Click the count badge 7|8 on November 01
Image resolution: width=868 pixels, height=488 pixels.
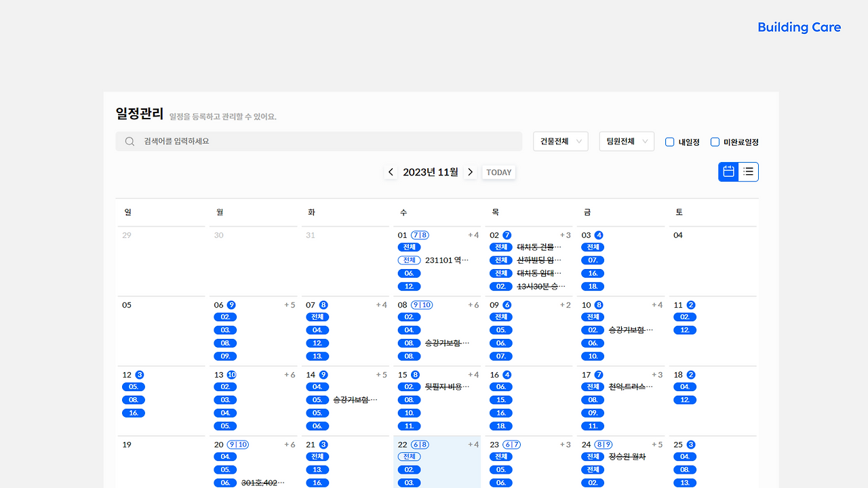click(420, 235)
